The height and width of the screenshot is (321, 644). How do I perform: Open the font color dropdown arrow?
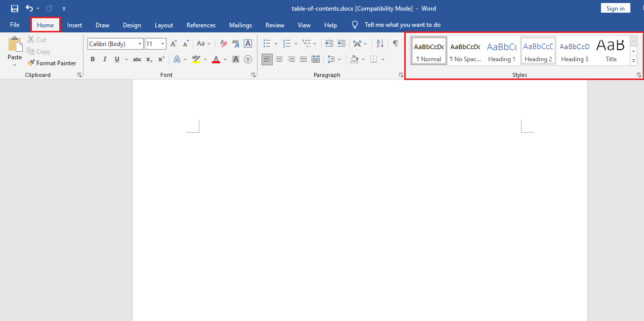tap(225, 59)
